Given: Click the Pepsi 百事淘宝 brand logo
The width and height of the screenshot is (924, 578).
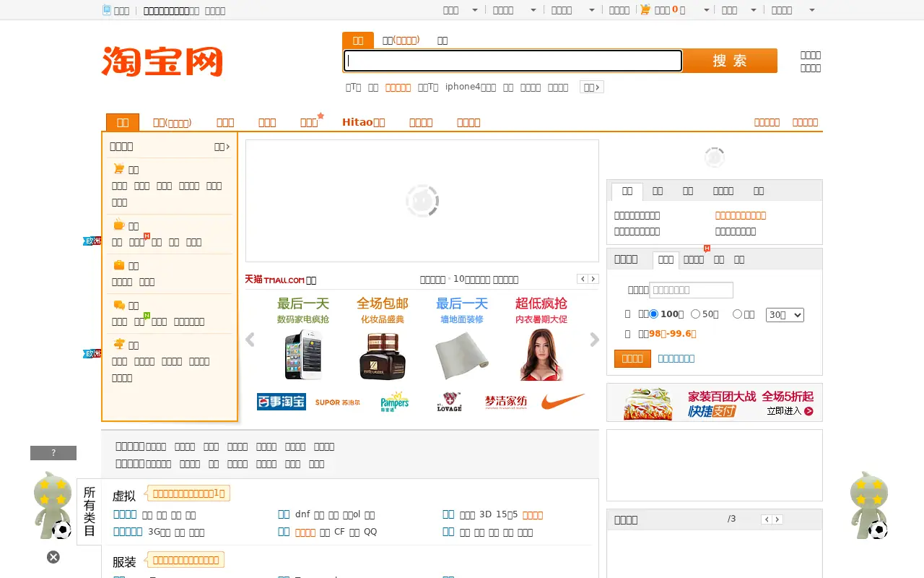Looking at the screenshot, I should click(x=282, y=402).
